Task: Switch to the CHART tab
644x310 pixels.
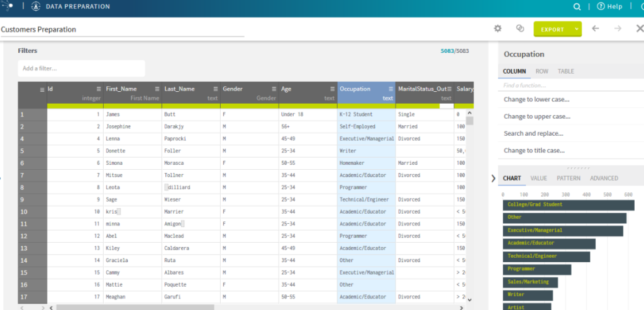Action: point(512,178)
